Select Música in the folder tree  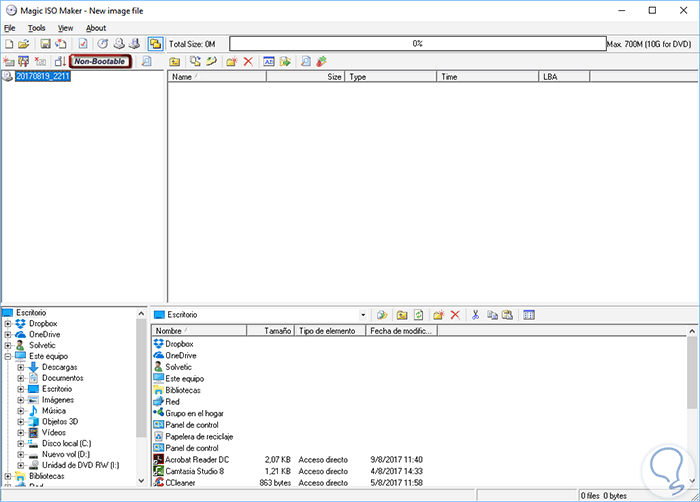point(54,411)
